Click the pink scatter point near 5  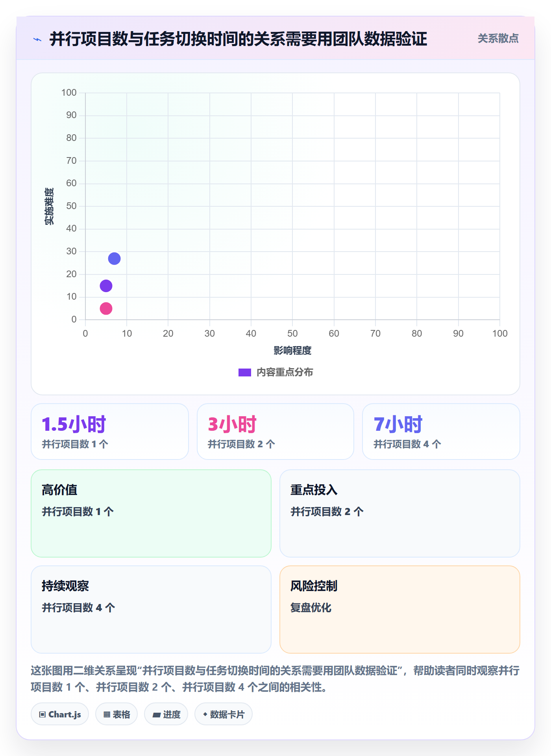tap(106, 308)
